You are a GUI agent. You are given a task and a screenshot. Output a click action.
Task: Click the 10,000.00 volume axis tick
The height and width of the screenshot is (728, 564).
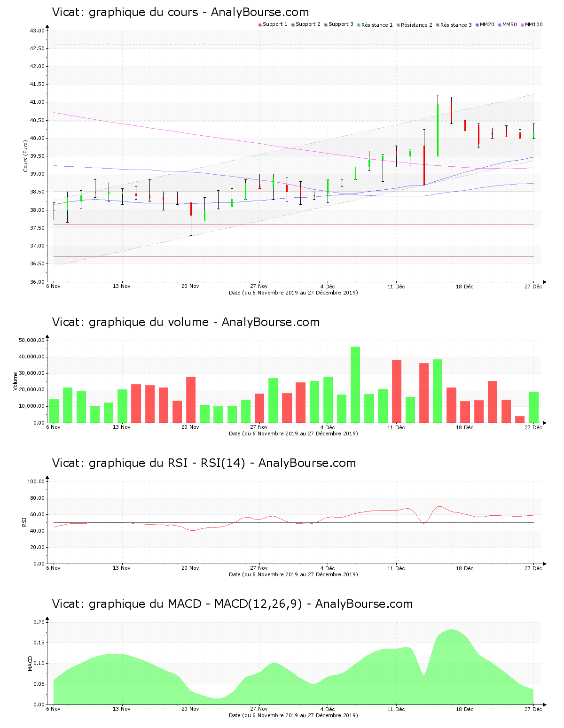[x=32, y=406]
